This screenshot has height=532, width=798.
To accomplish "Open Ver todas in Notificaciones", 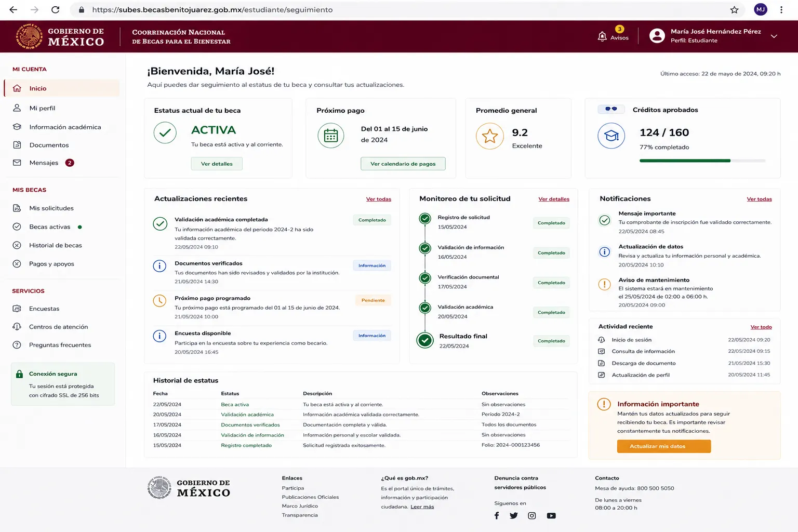I will (759, 199).
